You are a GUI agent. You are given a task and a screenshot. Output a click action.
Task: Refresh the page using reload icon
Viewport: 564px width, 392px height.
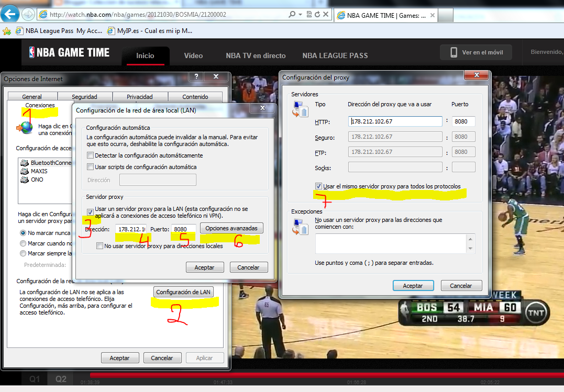click(x=317, y=14)
